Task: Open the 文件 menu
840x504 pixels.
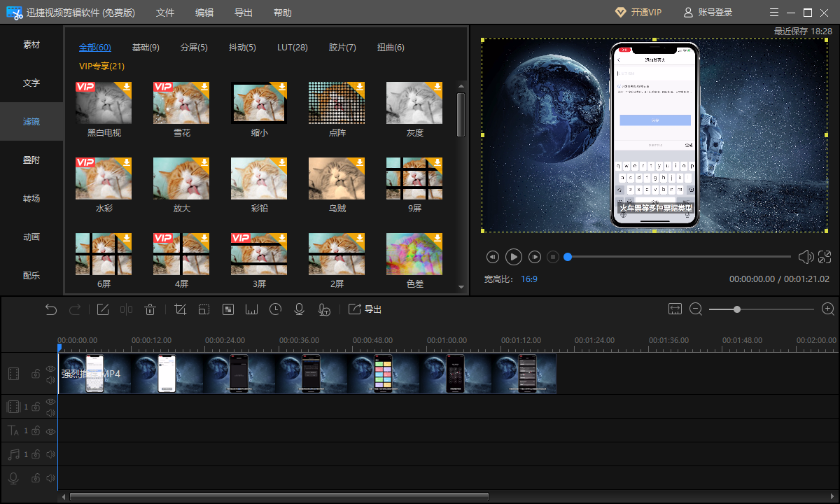Action: (165, 13)
